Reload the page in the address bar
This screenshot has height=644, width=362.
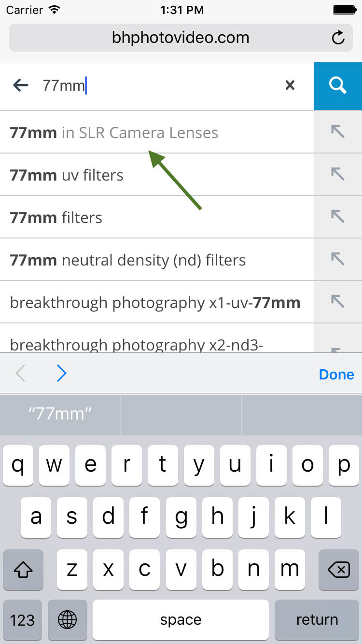pyautogui.click(x=338, y=38)
